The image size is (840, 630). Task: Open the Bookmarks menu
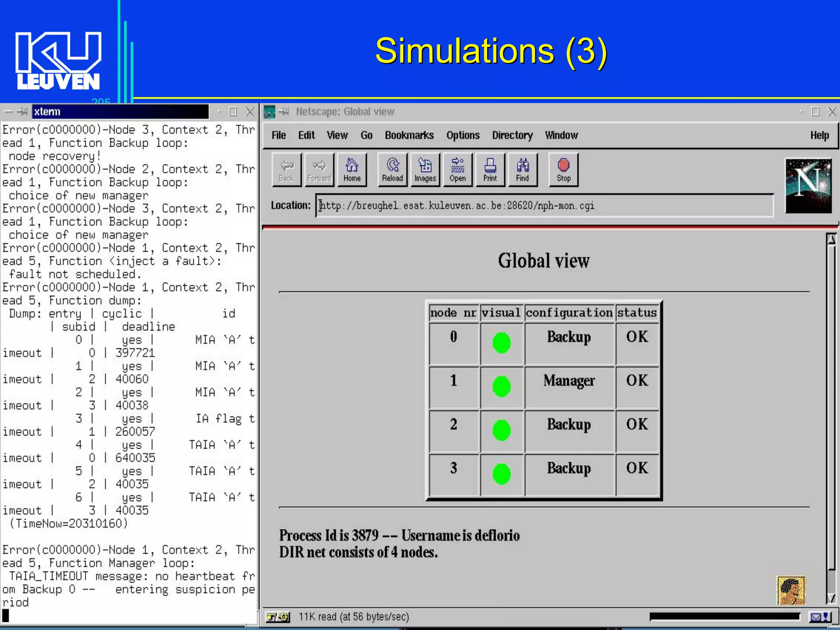coord(409,135)
